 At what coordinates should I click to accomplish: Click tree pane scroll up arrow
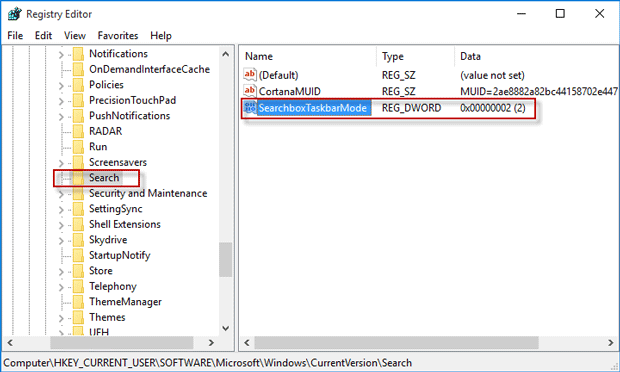226,54
